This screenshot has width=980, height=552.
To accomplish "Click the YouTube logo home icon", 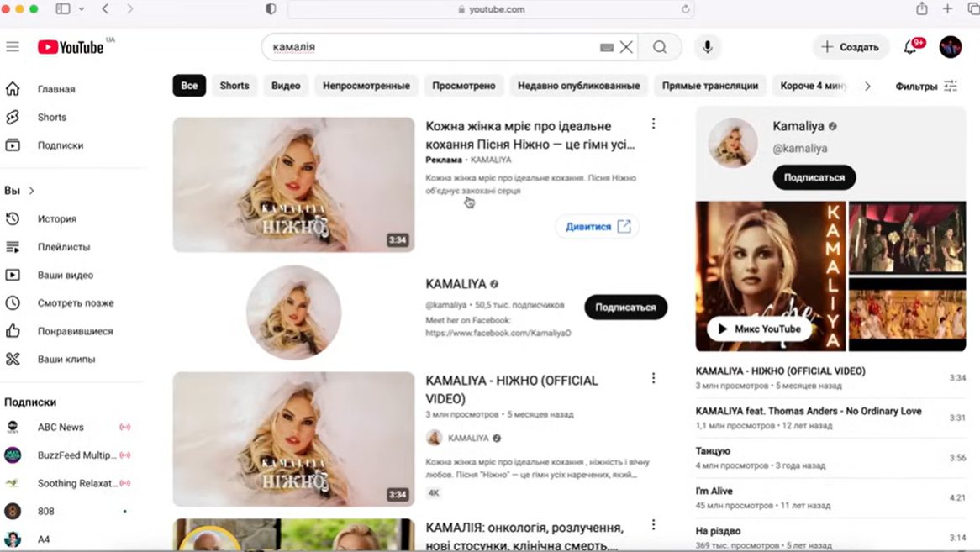I will [71, 47].
